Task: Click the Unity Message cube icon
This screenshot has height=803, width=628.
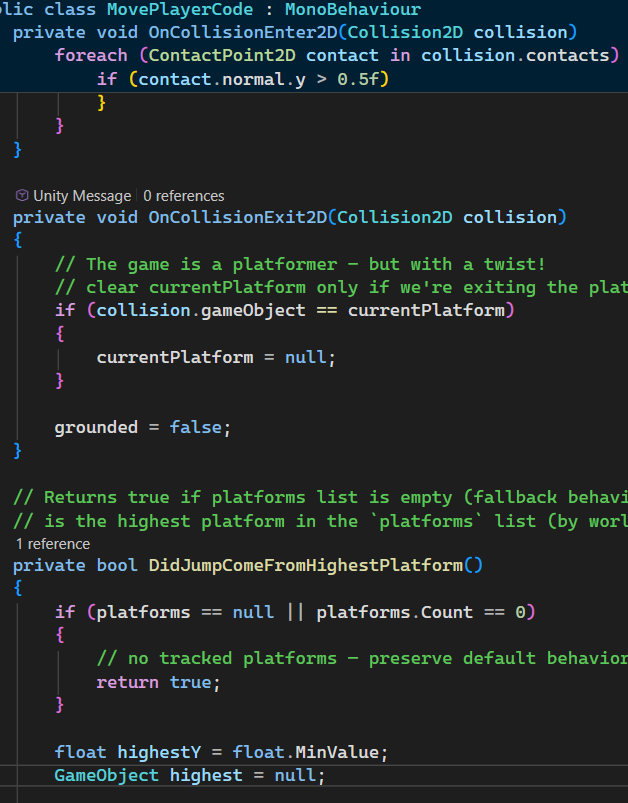Action: coord(21,196)
